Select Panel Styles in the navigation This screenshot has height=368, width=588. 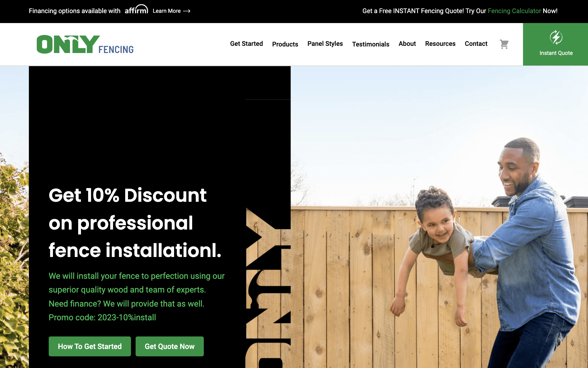[x=325, y=44]
